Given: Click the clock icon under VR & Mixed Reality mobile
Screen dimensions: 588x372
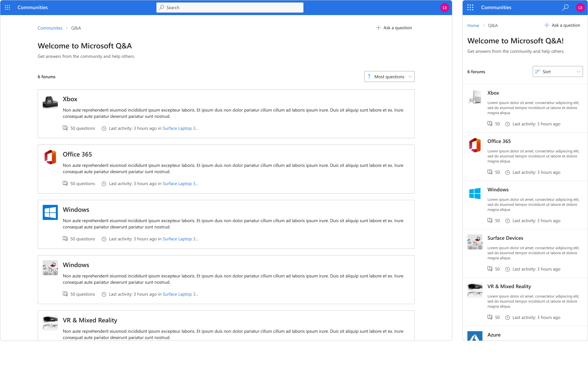Looking at the screenshot, I should [508, 318].
